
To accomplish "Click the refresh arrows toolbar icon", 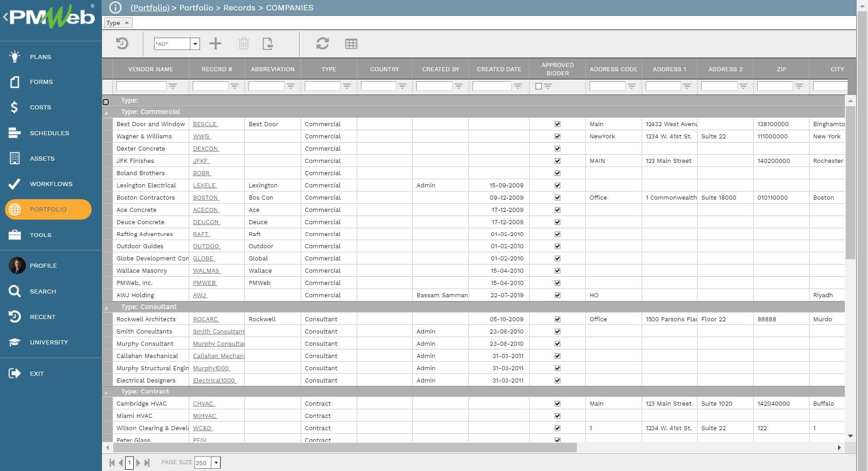I will point(322,44).
